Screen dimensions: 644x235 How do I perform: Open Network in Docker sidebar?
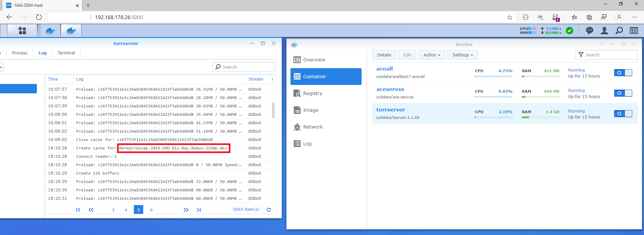click(x=326, y=127)
